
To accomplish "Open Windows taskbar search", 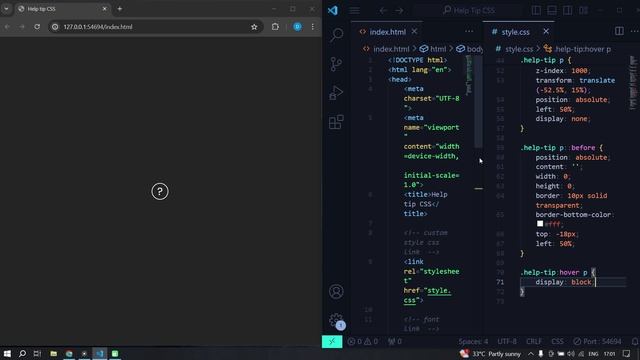I will (x=22, y=353).
